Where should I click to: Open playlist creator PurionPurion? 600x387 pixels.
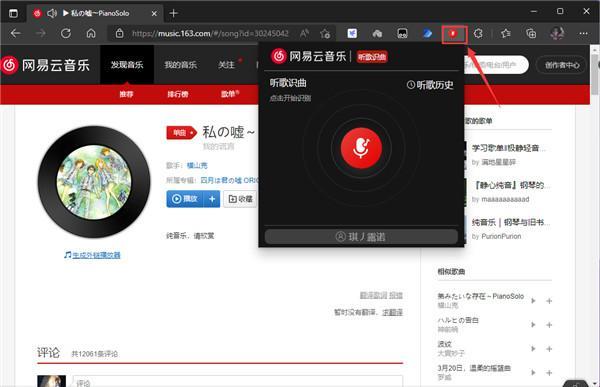(x=501, y=237)
